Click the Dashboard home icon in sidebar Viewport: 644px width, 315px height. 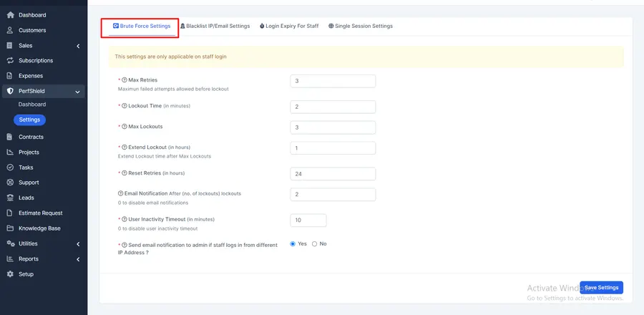click(10, 15)
